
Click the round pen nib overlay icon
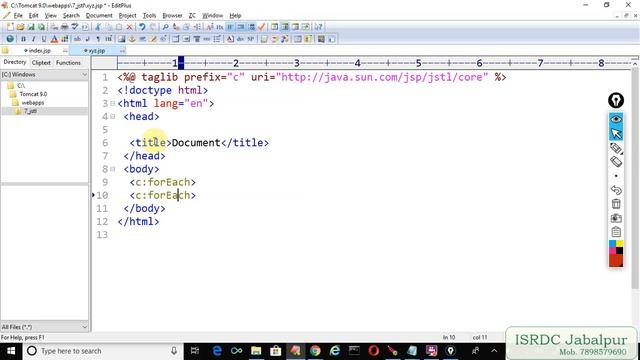pos(616,100)
